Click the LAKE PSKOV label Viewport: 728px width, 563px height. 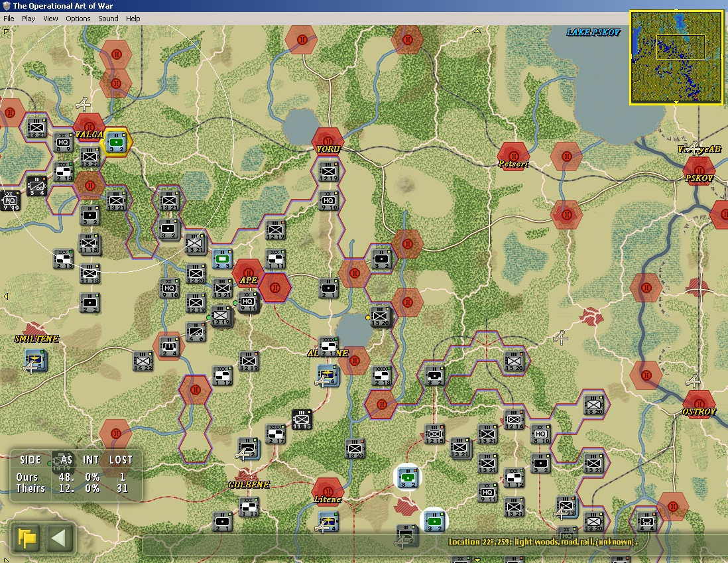pyautogui.click(x=593, y=32)
